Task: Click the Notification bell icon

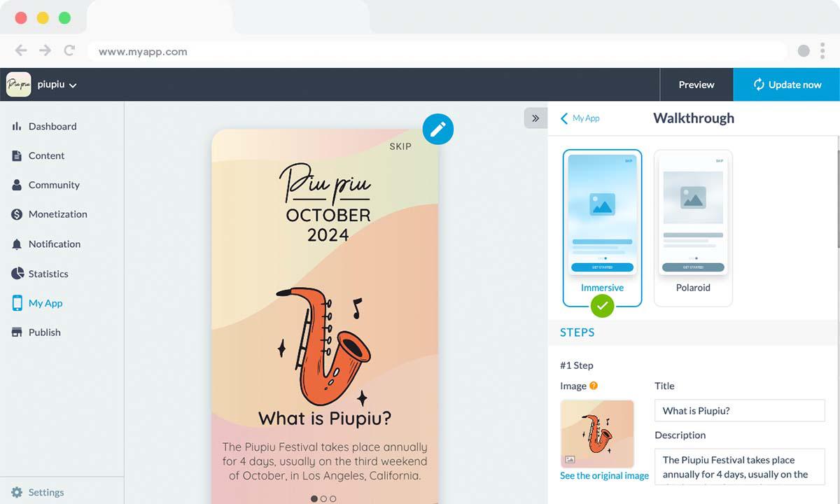Action: pos(17,244)
